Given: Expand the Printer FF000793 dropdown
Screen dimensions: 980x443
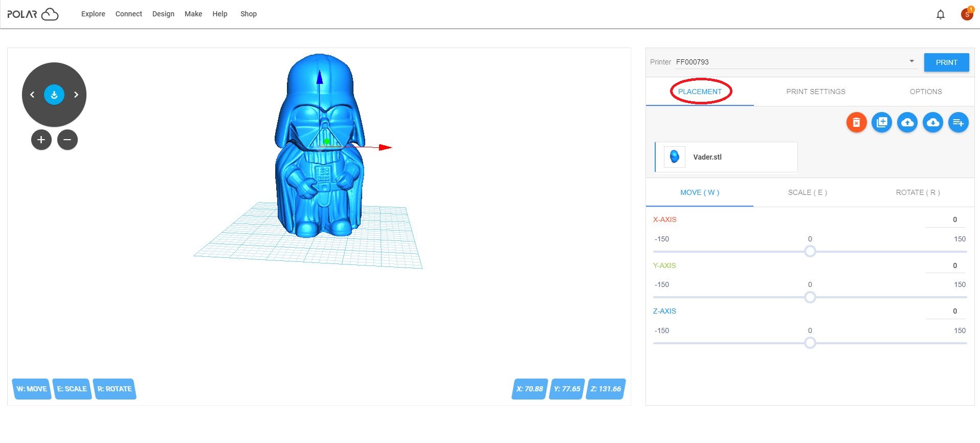Looking at the screenshot, I should click(795, 62).
